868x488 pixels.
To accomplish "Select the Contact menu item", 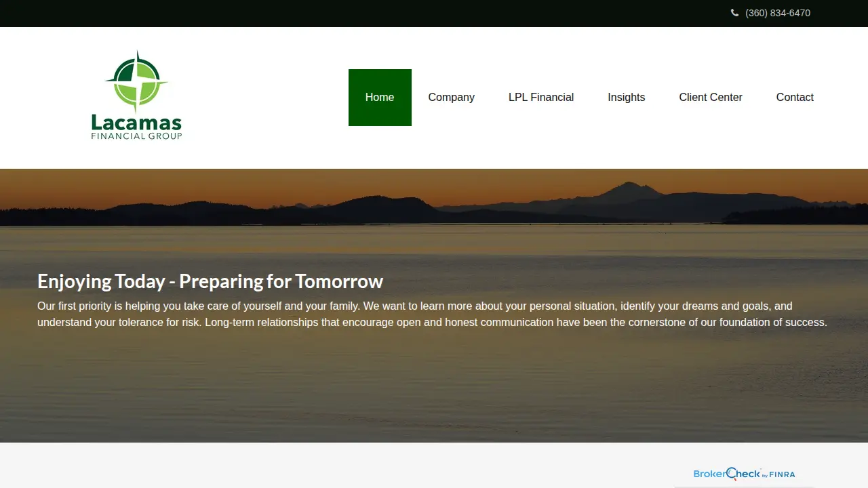I will (795, 98).
